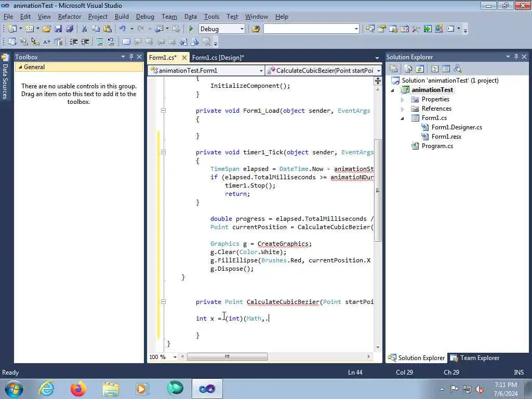Open the Toolbox via wrench-and-hammer icon
The width and height of the screenshot is (532, 399).
416,29
